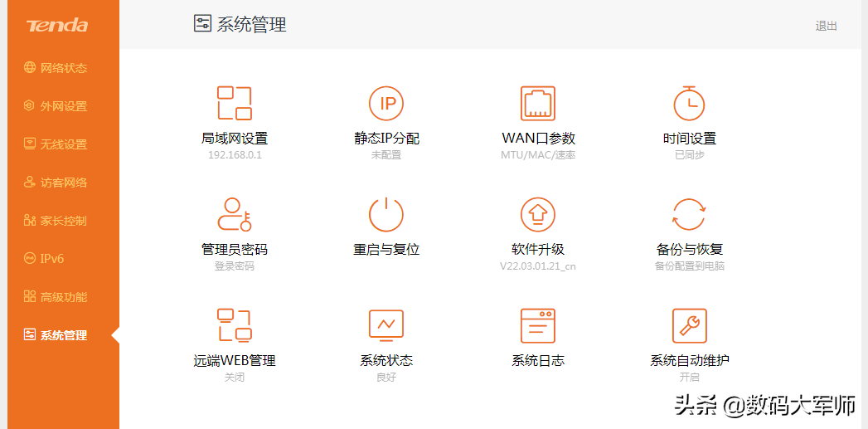Click the 192.168.0.1 address text

(x=234, y=155)
